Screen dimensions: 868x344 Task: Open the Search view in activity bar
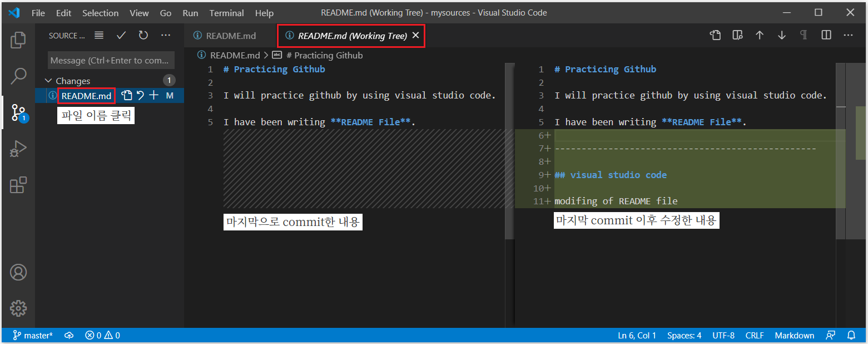click(18, 76)
